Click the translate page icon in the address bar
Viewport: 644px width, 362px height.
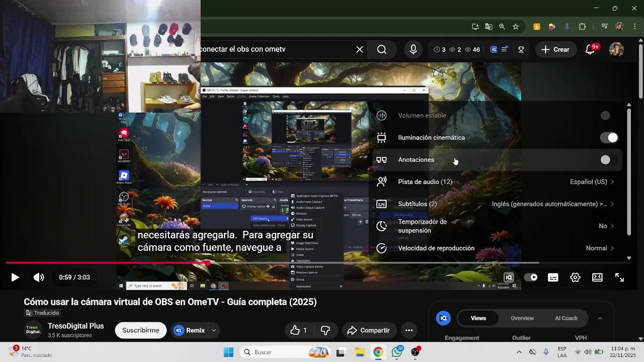click(489, 27)
